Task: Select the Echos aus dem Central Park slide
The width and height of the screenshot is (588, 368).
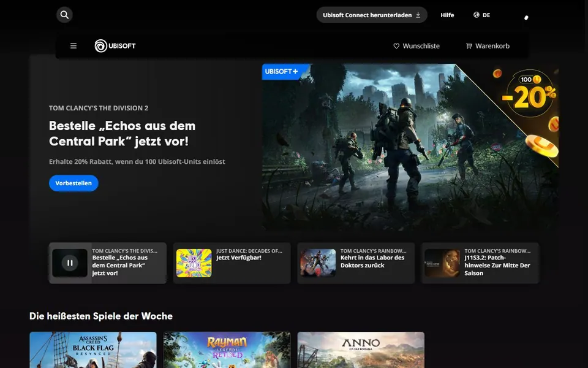Action: coord(108,263)
